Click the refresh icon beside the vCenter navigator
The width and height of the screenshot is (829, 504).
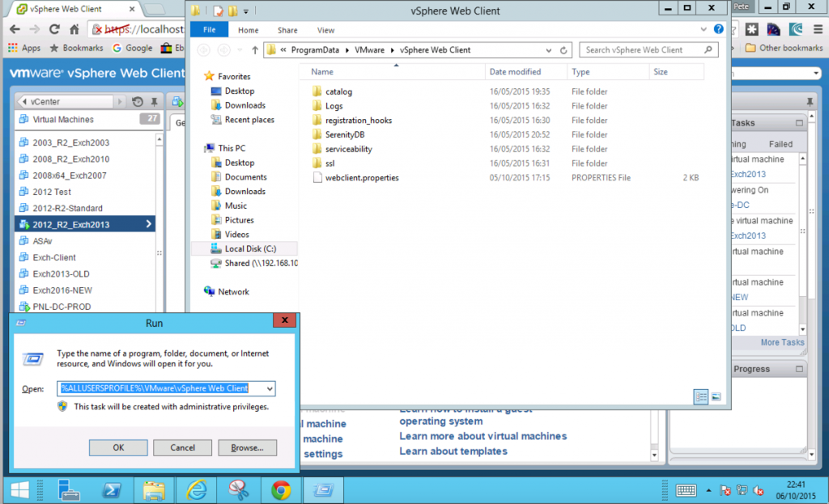pyautogui.click(x=138, y=102)
